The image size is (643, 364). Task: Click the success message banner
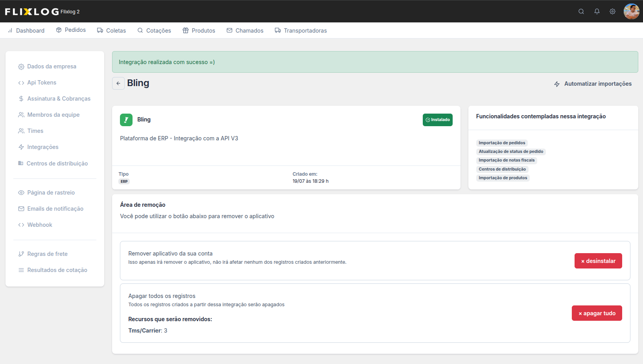pyautogui.click(x=375, y=62)
